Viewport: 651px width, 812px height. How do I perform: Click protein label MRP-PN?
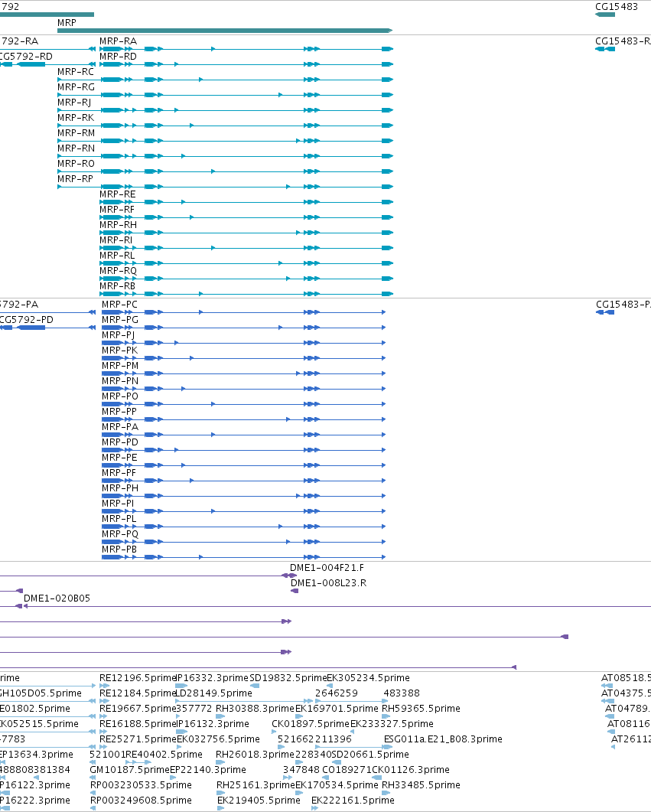(120, 380)
